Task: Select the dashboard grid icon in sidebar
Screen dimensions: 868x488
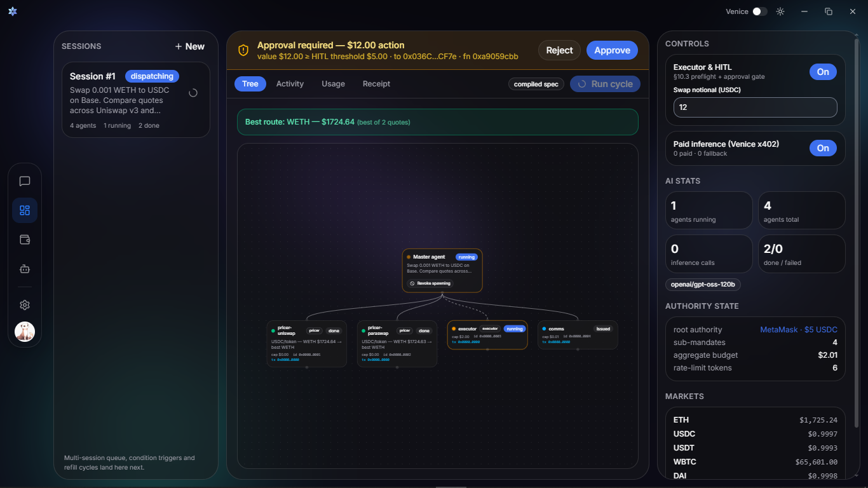Action: coord(25,210)
